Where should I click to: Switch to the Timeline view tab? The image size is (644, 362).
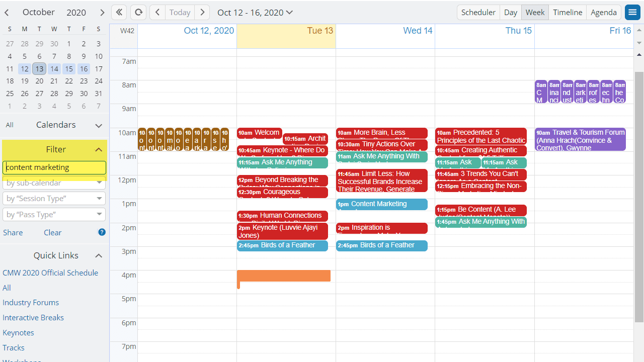[568, 12]
